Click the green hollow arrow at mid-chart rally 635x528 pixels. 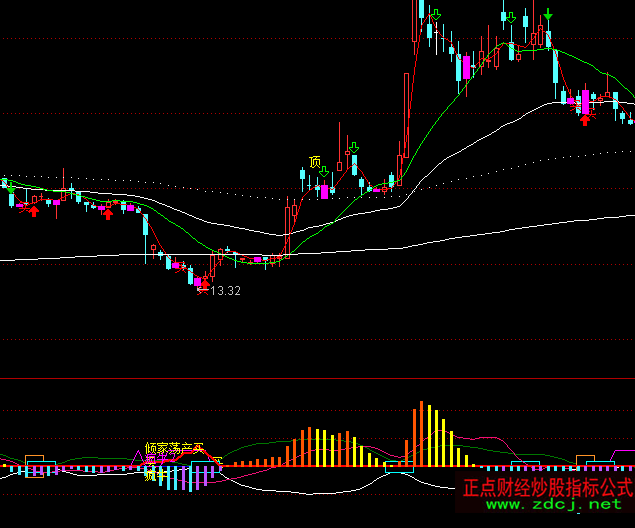353,147
